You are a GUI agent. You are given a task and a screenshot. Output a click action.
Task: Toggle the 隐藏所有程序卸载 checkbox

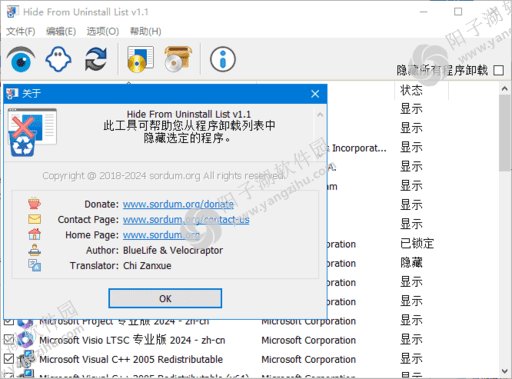click(499, 70)
